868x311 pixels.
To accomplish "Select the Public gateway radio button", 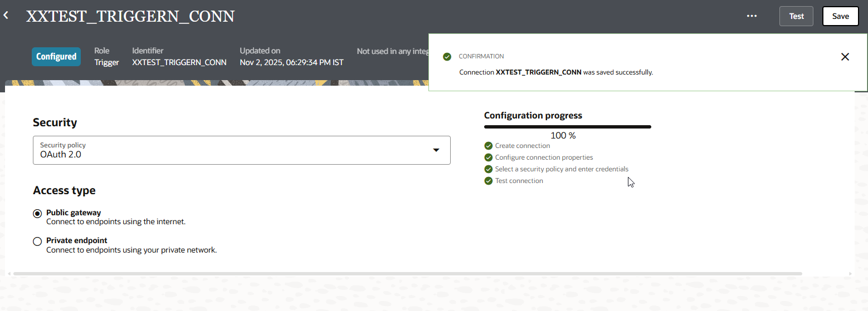I will click(37, 214).
